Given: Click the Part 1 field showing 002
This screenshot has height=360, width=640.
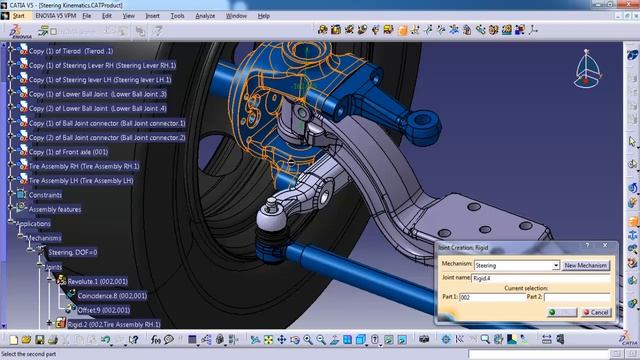Looking at the screenshot, I should pyautogui.click(x=492, y=297).
